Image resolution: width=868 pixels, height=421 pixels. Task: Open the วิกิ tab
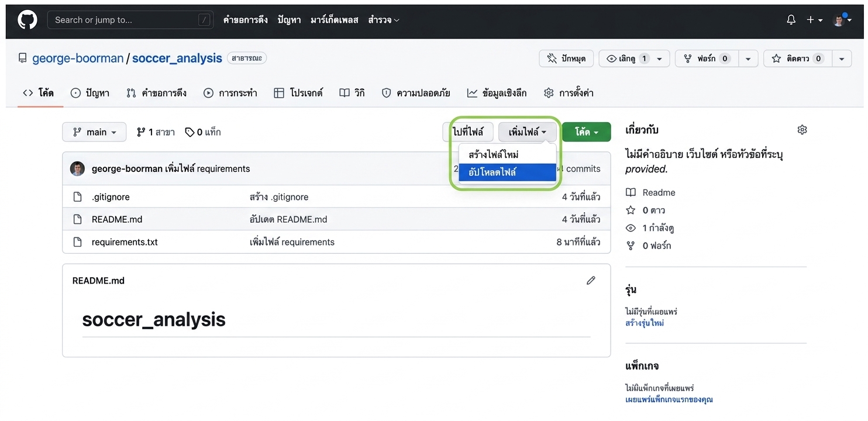[x=352, y=93]
